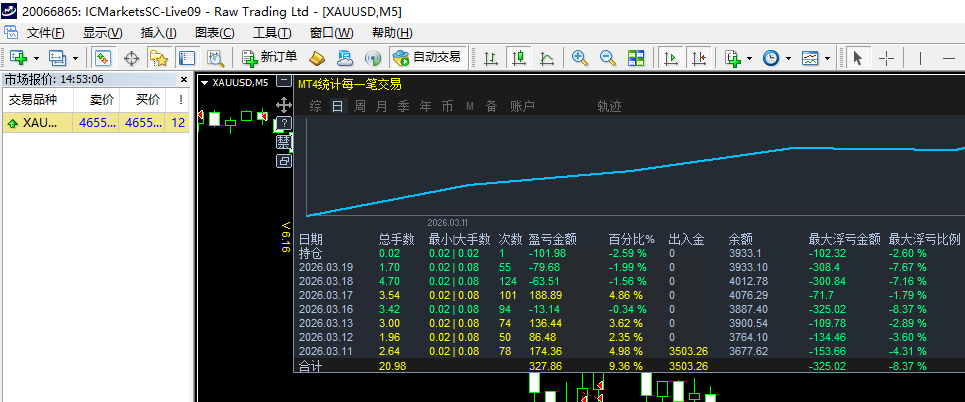Open the 窗口(W) menu

331,33
